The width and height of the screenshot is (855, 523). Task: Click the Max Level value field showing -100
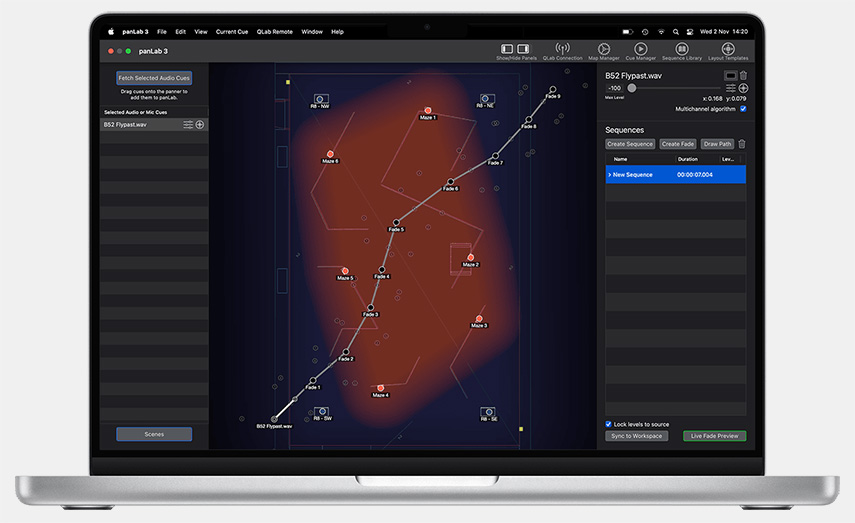[615, 88]
